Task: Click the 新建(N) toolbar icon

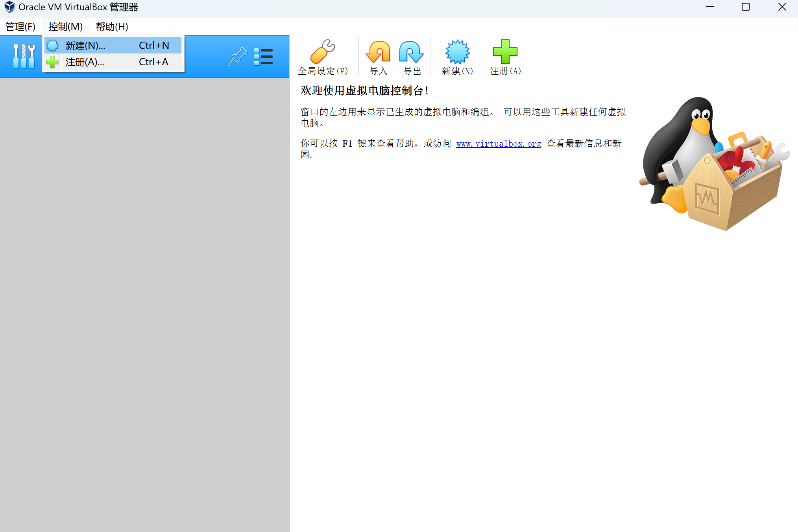Action: click(457, 57)
